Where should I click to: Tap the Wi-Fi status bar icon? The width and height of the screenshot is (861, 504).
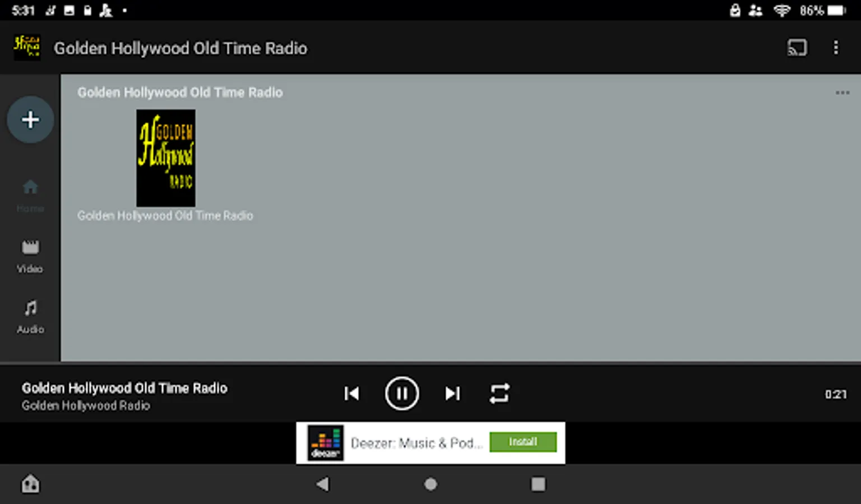(781, 11)
